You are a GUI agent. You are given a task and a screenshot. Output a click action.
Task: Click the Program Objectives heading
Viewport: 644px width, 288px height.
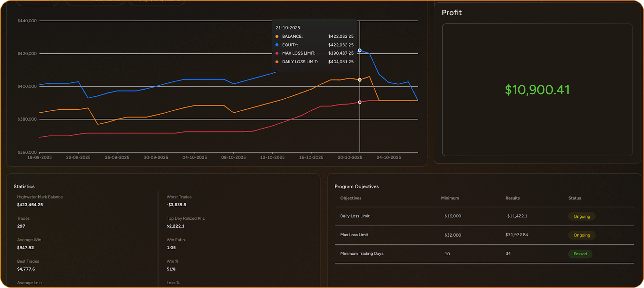coord(357,187)
